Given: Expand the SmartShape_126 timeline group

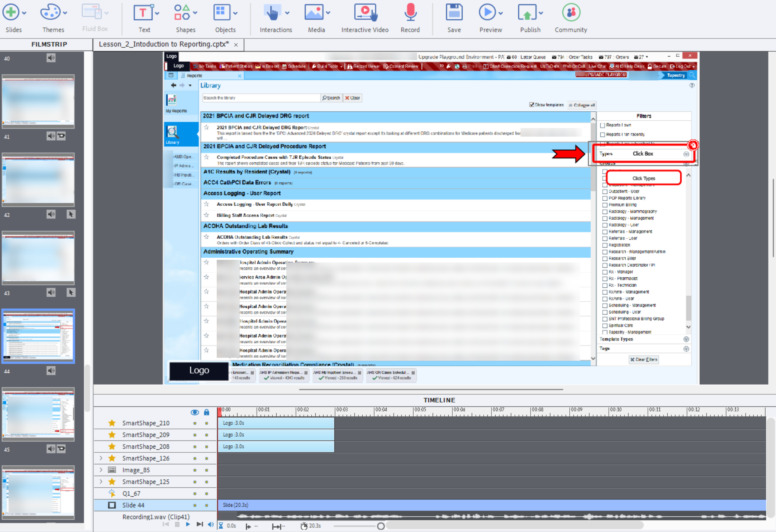Looking at the screenshot, I should 101,458.
